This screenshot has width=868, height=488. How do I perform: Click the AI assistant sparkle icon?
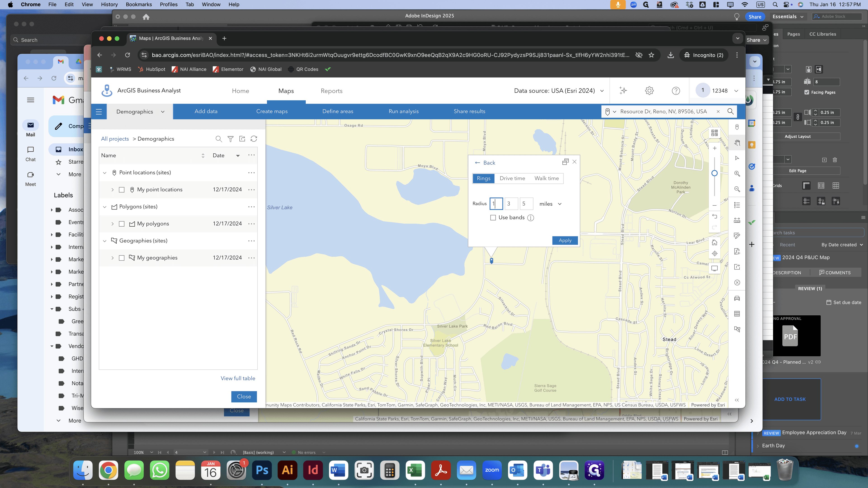623,91
